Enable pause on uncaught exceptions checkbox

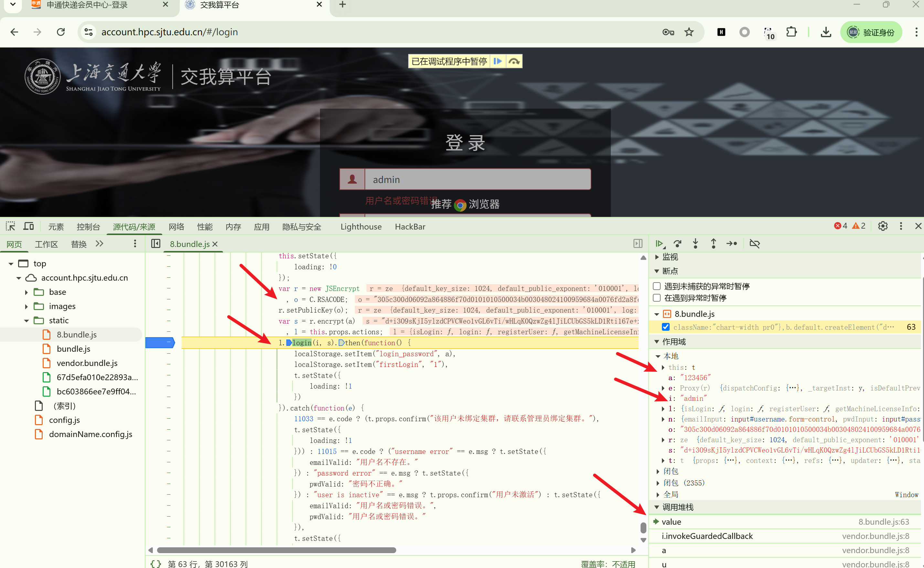656,286
